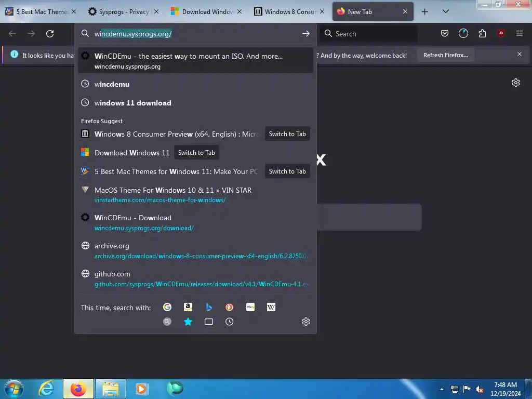Click the taskbar clock and date
532x399 pixels.
(505, 389)
